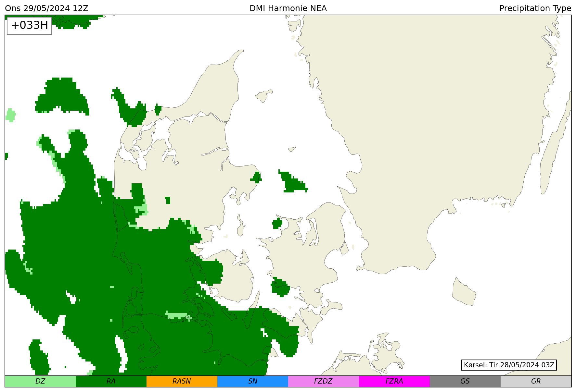Click the 'DMI Harmonie NEA' title

tap(288, 8)
